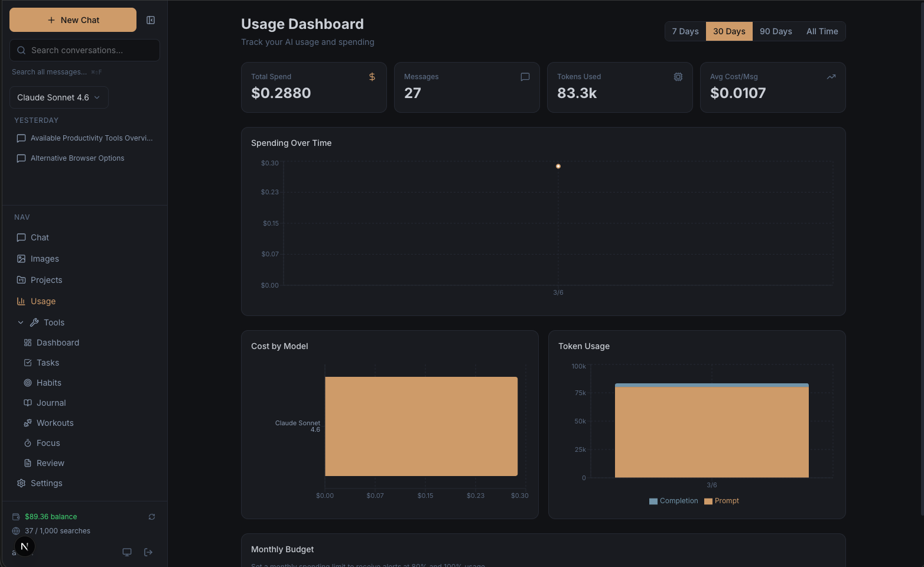Select the All Time range
Viewport: 924px width, 567px height.
click(822, 31)
